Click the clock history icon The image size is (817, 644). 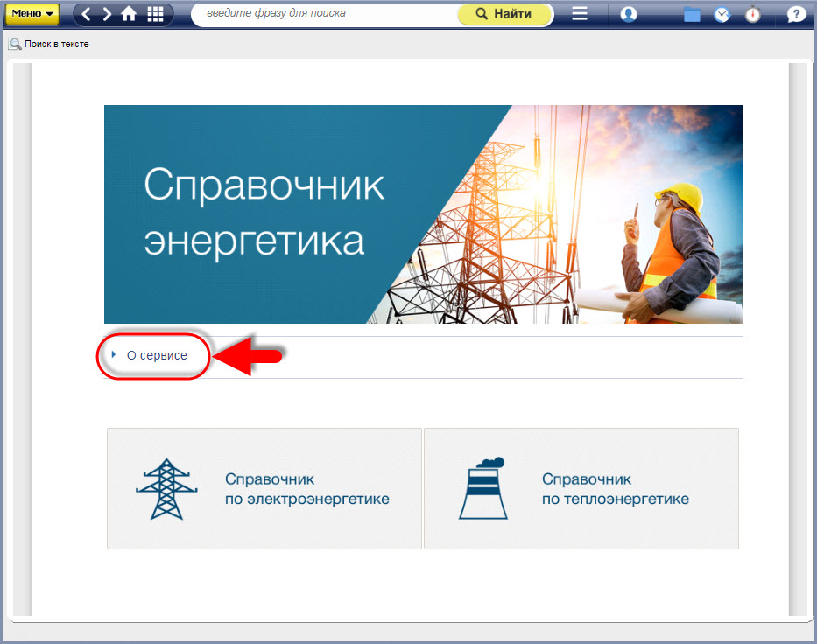(x=722, y=14)
